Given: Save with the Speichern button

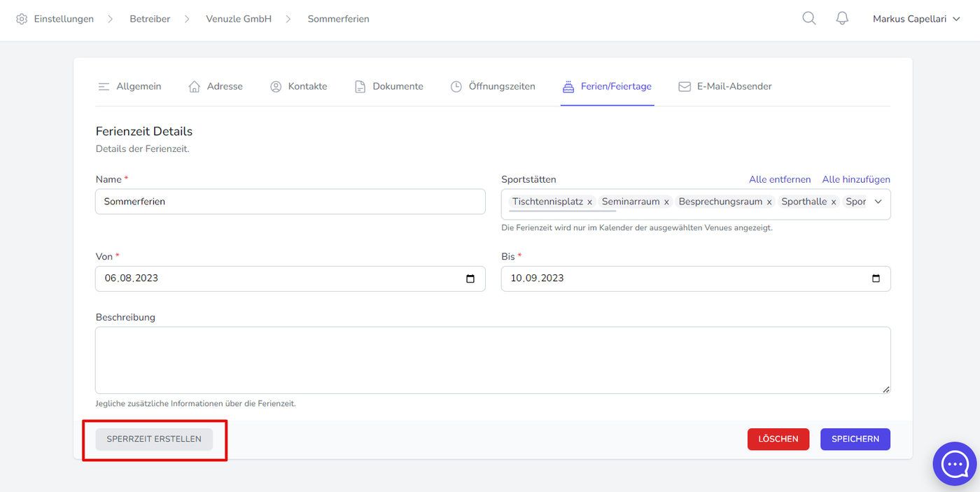Looking at the screenshot, I should [x=855, y=439].
